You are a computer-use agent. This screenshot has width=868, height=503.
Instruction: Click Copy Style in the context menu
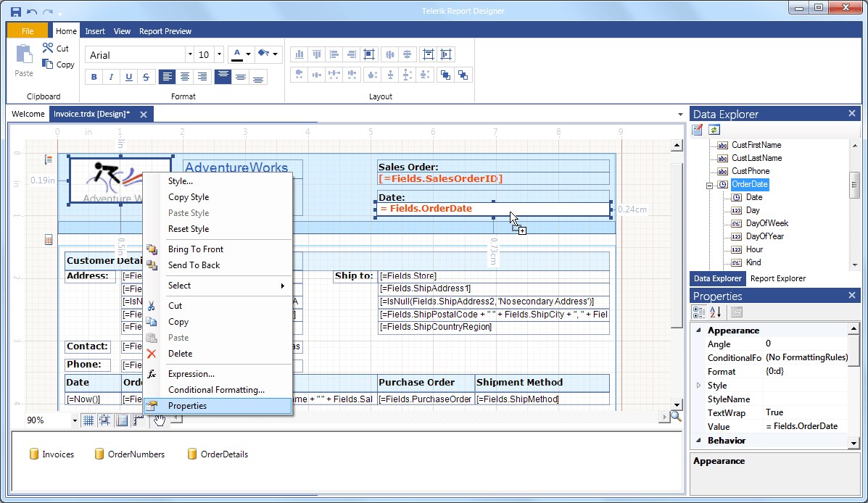(x=218, y=197)
